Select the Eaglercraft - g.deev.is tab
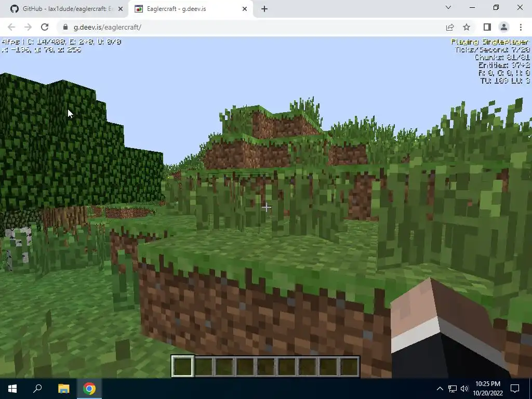532x399 pixels. (x=191, y=9)
